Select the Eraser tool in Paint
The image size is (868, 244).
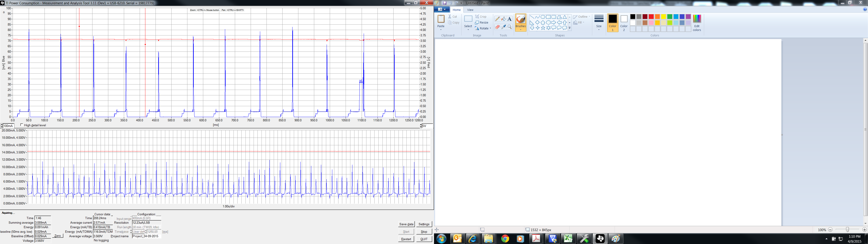(497, 27)
